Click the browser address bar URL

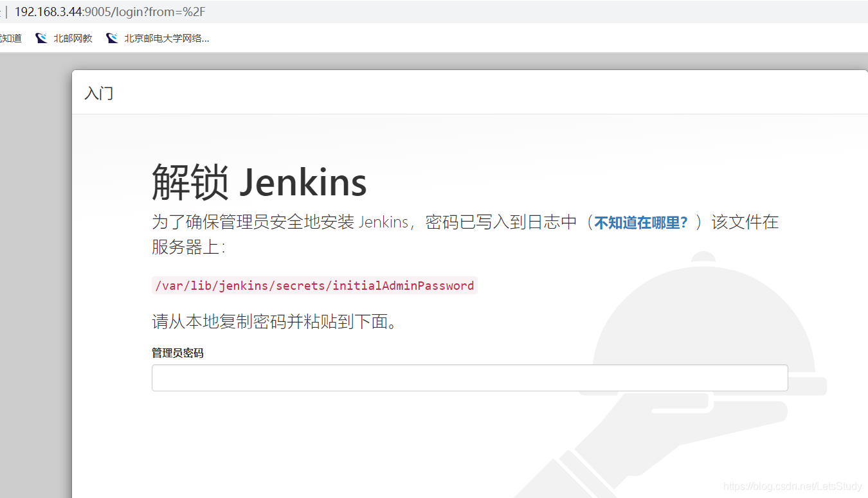coord(110,12)
